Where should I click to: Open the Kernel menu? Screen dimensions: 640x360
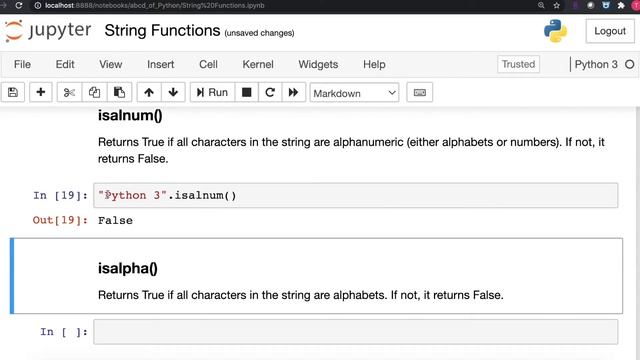point(258,64)
